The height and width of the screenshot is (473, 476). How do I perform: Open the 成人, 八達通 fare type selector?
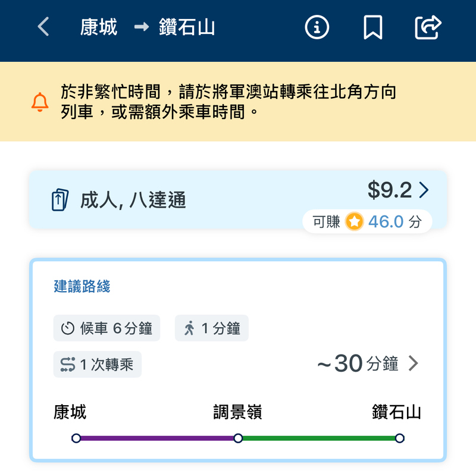tap(133, 201)
